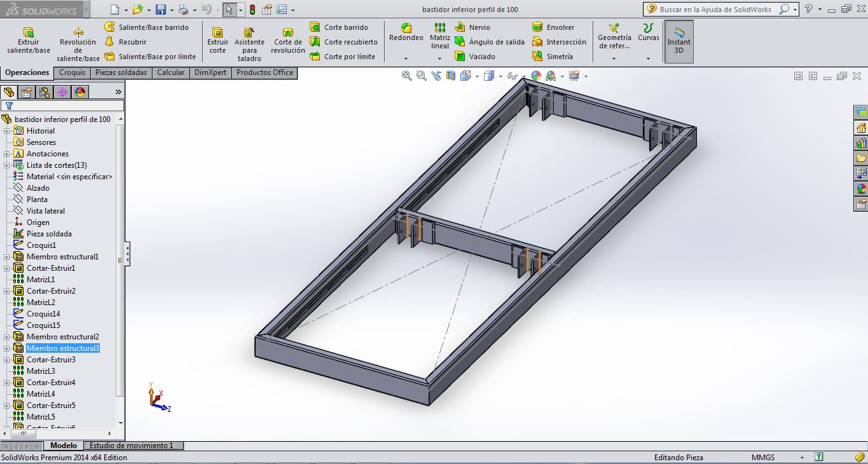Select Corte de revolución tool
Image resolution: width=868 pixels, height=464 pixels.
tap(288, 41)
